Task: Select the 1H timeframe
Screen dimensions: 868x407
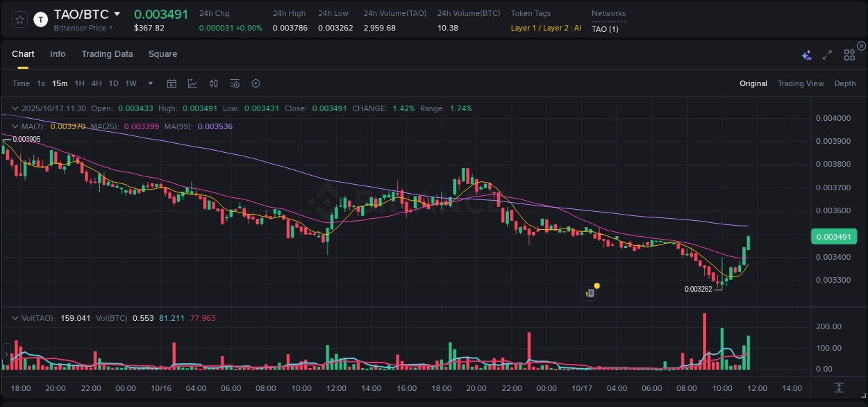Action: 80,83
